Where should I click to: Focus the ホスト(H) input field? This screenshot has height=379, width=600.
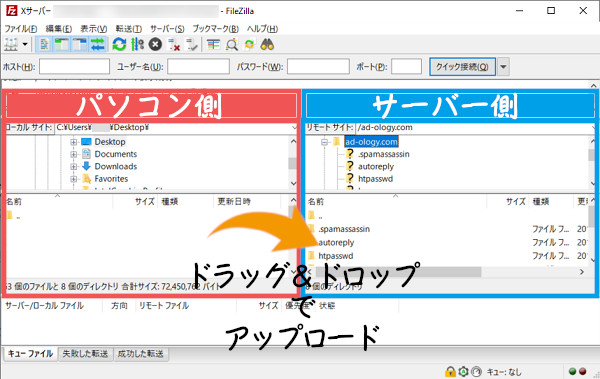tap(75, 67)
